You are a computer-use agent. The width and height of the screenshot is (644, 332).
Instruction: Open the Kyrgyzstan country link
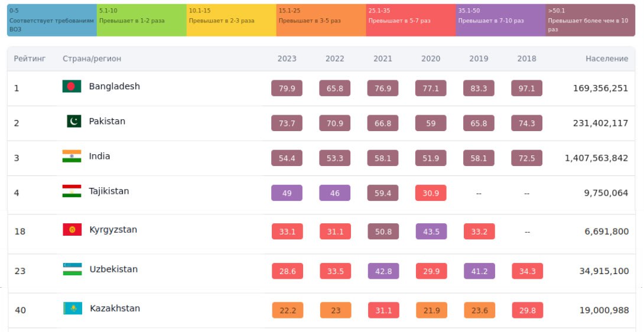[113, 230]
